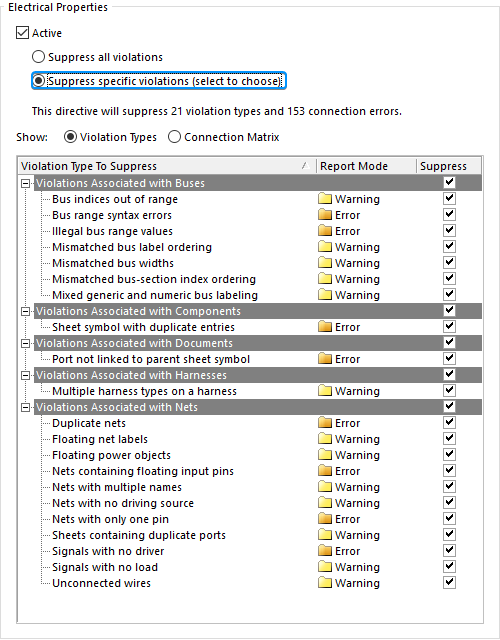Click the Error folder icon next to Duplicate nets
This screenshot has height=640, width=500.
click(x=325, y=423)
